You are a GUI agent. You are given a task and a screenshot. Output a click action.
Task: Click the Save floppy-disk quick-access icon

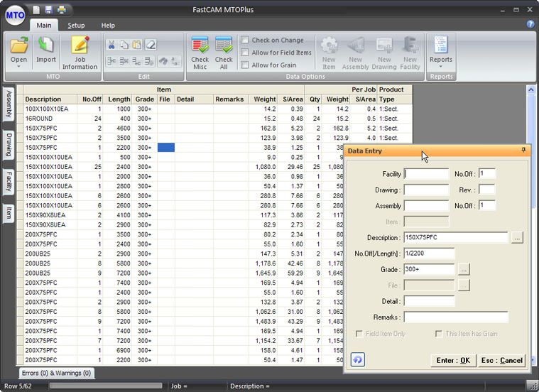[x=48, y=10]
